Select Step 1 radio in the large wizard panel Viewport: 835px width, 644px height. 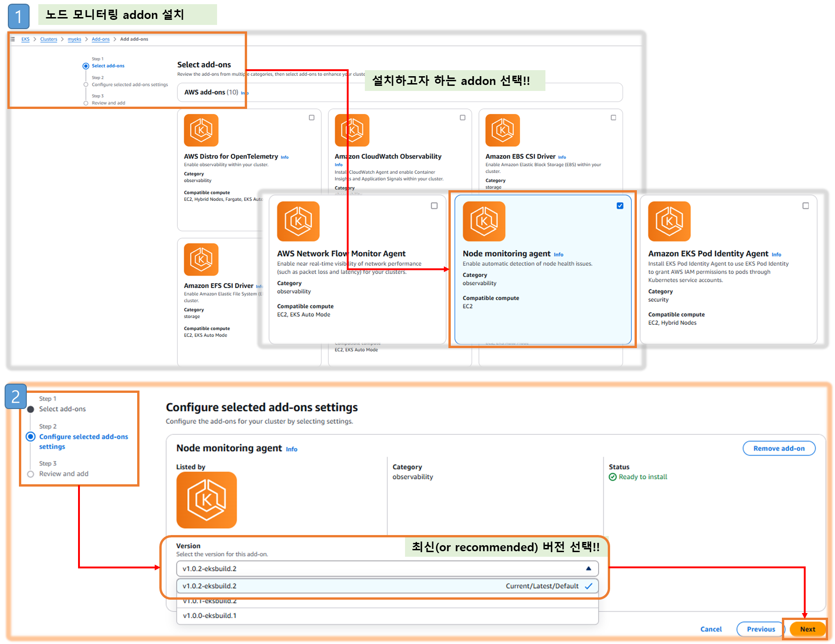tap(30, 409)
